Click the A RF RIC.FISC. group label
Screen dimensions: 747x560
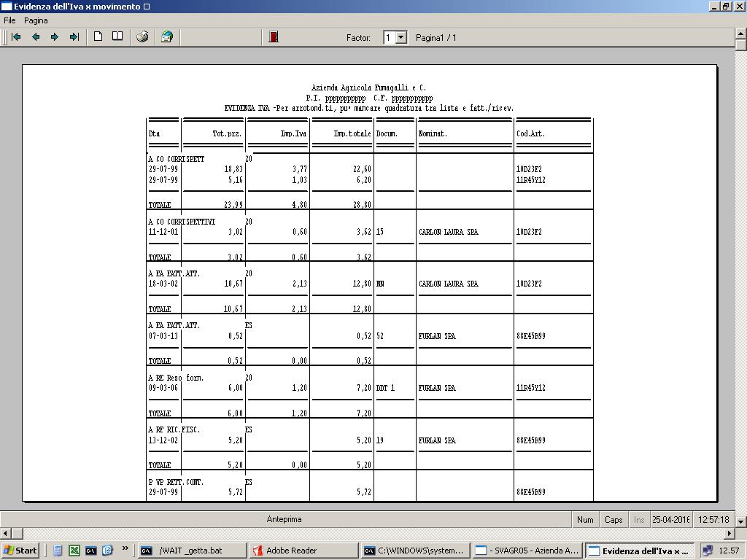point(174,430)
